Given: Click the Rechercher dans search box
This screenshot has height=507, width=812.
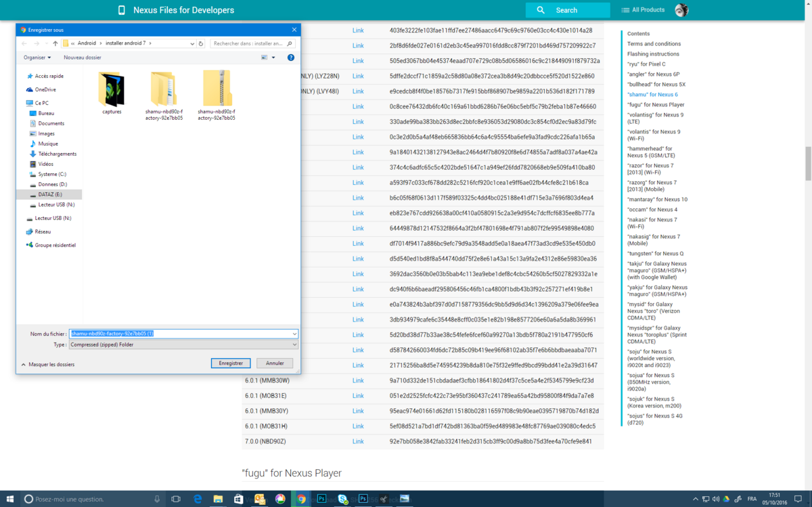Looking at the screenshot, I should [252, 43].
